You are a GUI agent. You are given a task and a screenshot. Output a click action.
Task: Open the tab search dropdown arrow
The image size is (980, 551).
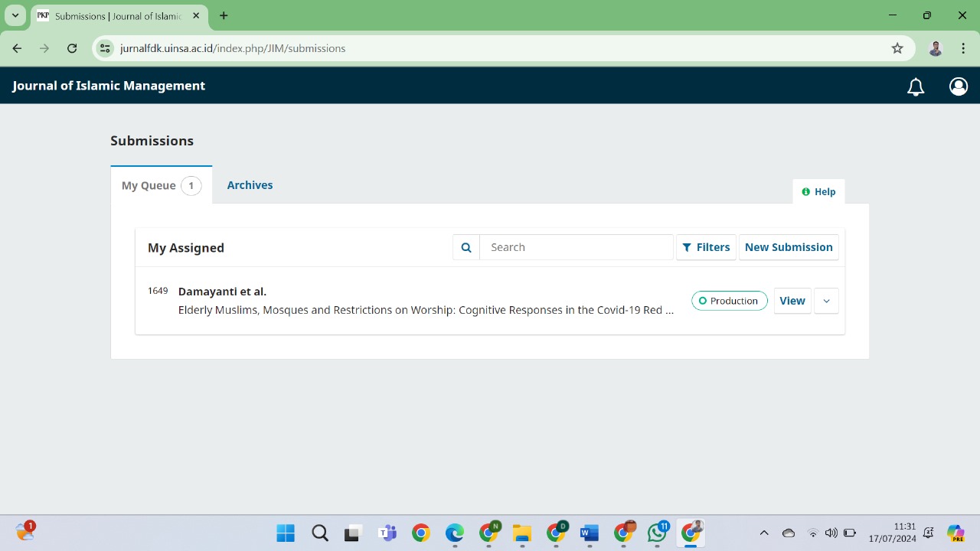15,15
